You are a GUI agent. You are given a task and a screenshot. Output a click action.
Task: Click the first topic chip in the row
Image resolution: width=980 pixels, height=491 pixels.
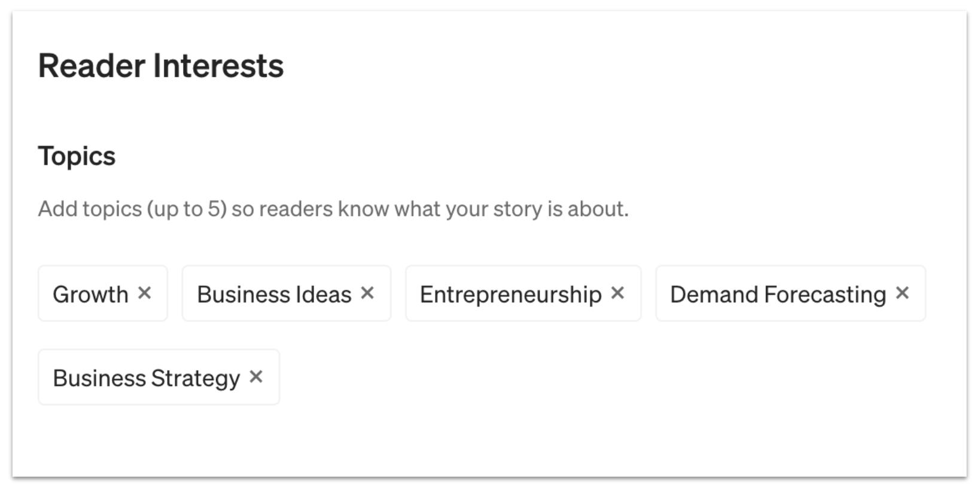(x=90, y=293)
